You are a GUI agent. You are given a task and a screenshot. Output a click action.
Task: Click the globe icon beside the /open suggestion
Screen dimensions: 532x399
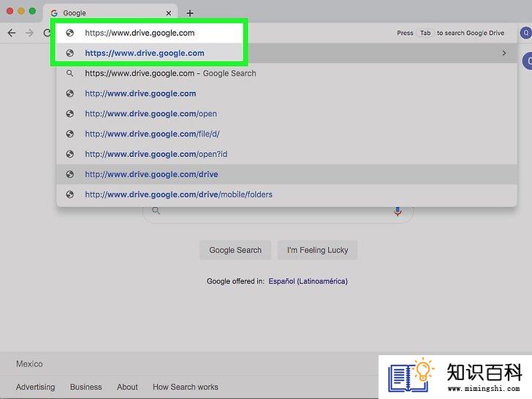click(x=70, y=114)
